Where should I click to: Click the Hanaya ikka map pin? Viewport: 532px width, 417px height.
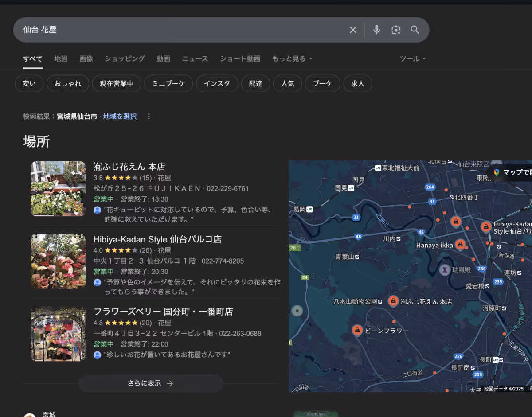click(461, 245)
